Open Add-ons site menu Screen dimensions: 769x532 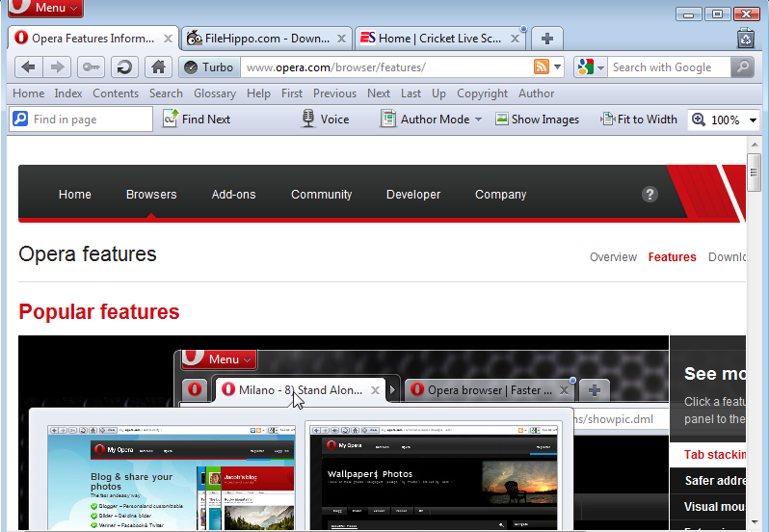(233, 194)
